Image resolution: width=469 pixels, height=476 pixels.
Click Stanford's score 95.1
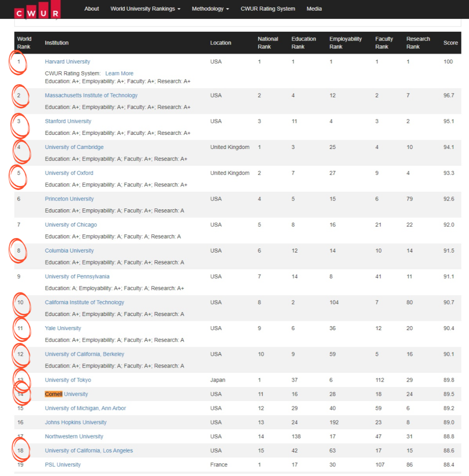click(449, 121)
